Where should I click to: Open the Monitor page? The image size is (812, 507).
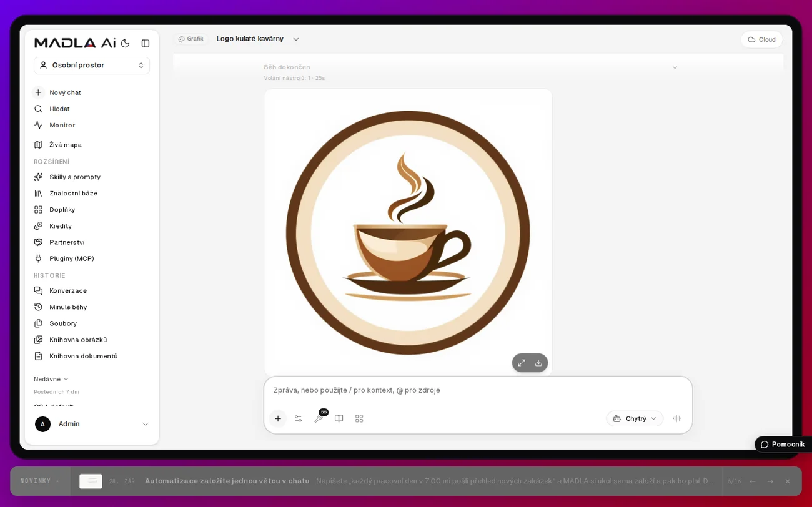[62, 125]
